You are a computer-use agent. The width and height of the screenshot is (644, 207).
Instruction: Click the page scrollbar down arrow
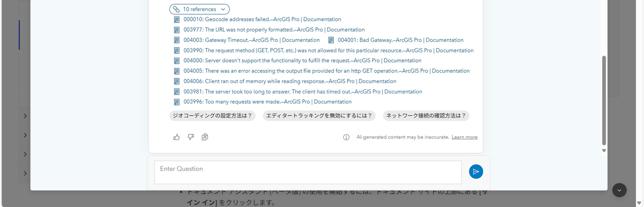[639, 203]
